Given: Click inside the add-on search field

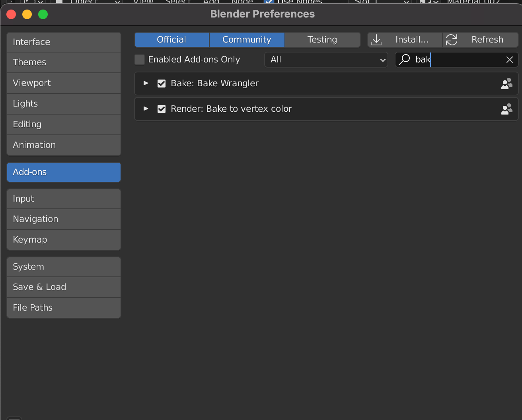Looking at the screenshot, I should point(457,60).
